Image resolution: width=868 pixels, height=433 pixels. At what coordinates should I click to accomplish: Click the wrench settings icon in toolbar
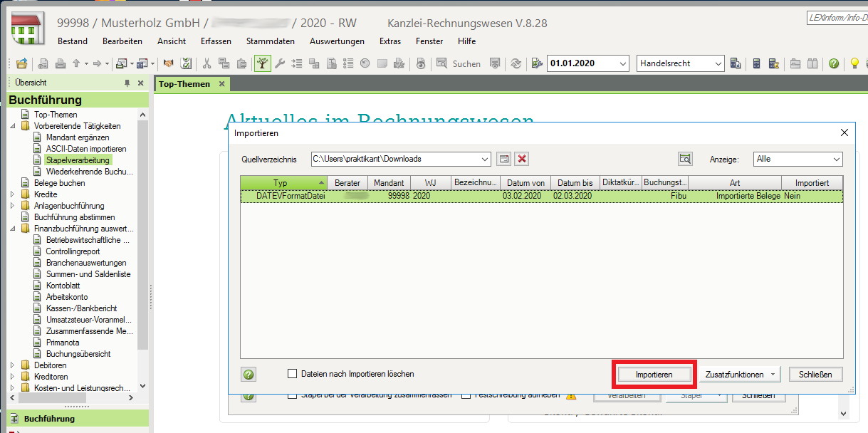[x=280, y=63]
